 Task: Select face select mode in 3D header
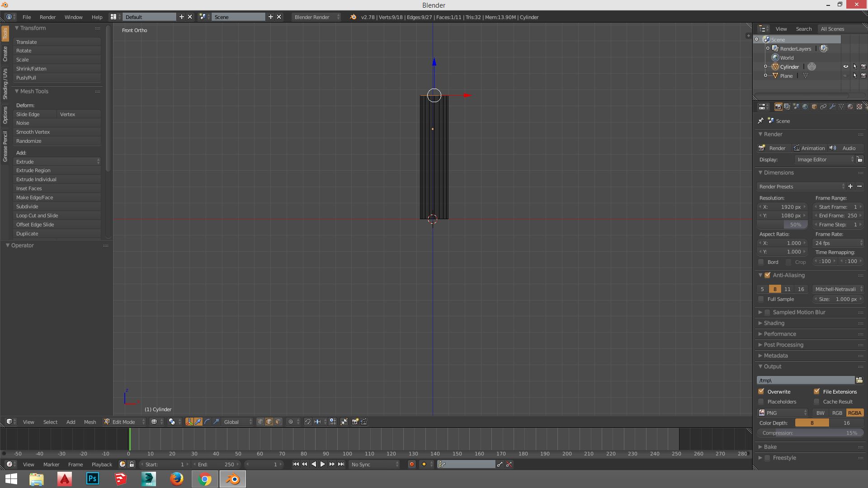[278, 422]
